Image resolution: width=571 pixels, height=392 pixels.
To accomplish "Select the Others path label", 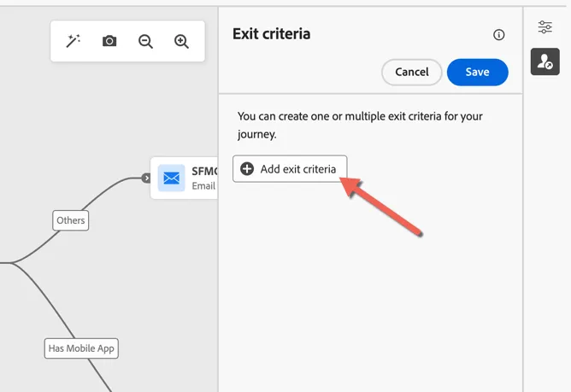I will coord(71,220).
